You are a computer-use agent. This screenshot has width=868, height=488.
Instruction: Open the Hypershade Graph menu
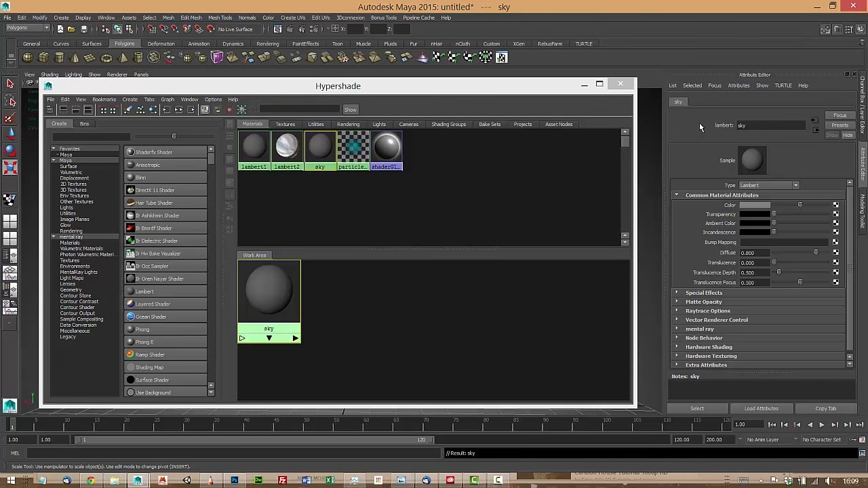pyautogui.click(x=167, y=100)
